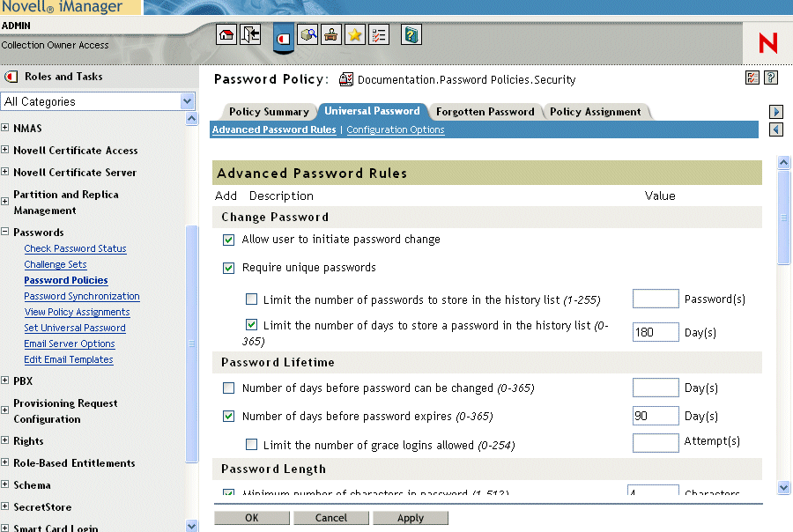Open Configuration Options sub-tab

[396, 129]
